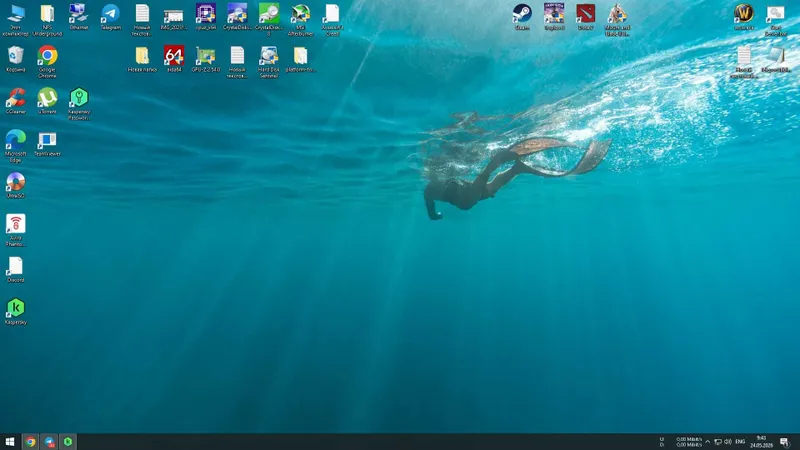Switch to Telegram in the taskbar
Image resolution: width=800 pixels, height=450 pixels.
(49, 442)
